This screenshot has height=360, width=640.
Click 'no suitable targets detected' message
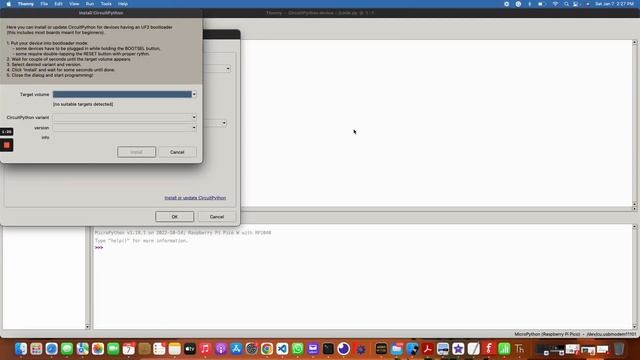pos(83,104)
